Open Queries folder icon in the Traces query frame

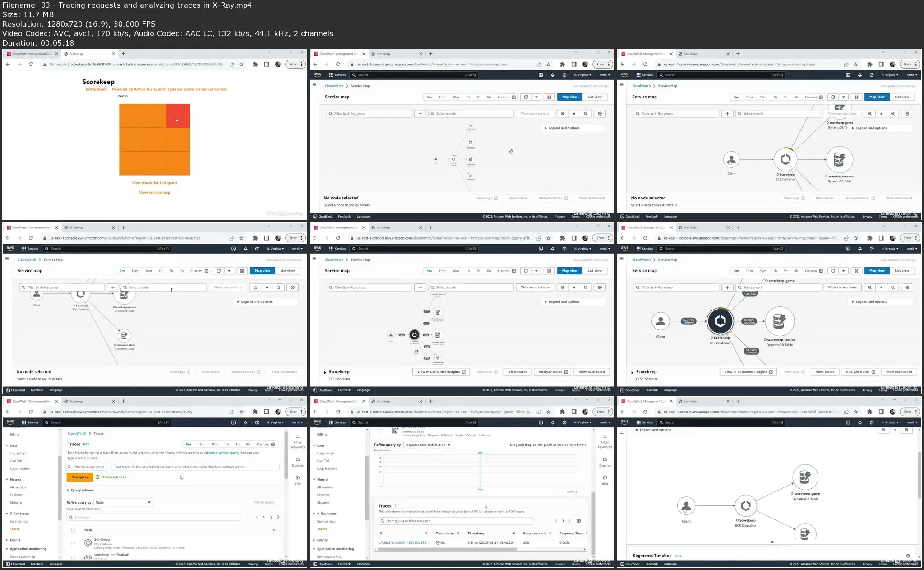pos(298,459)
